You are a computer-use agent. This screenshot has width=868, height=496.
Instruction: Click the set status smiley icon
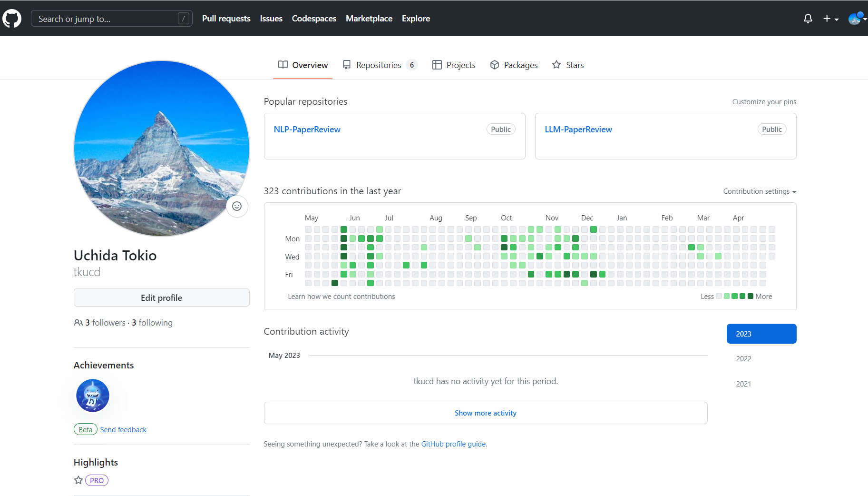[237, 206]
